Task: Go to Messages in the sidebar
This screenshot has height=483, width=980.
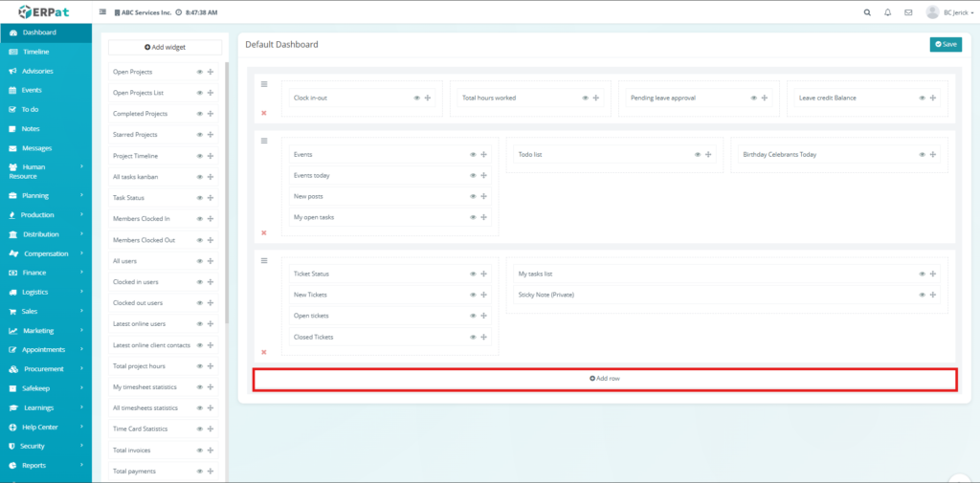Action: [x=36, y=148]
